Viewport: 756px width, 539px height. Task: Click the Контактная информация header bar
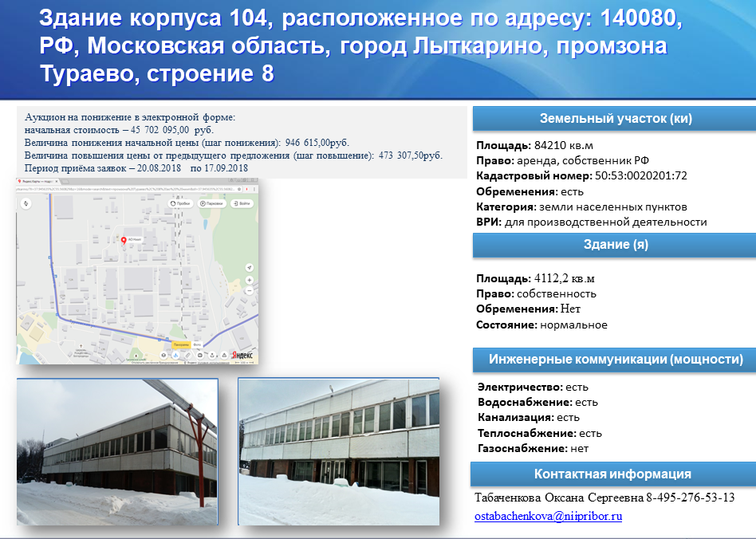(x=612, y=474)
